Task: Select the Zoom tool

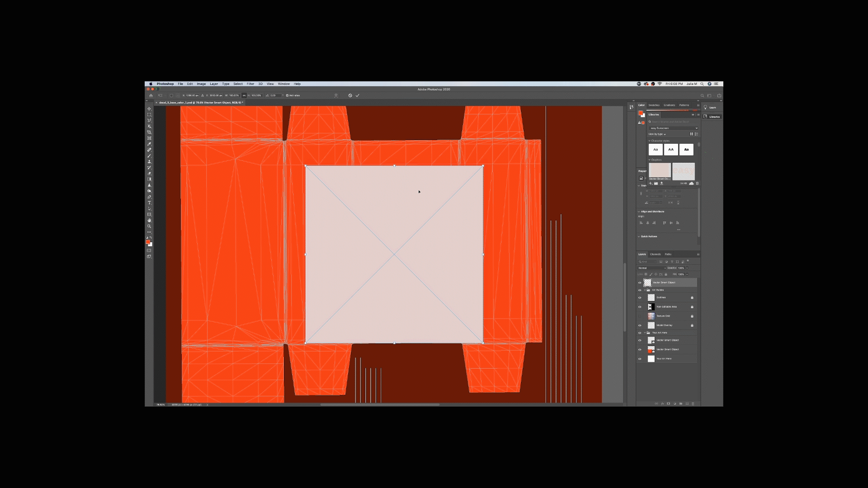Action: 149,226
